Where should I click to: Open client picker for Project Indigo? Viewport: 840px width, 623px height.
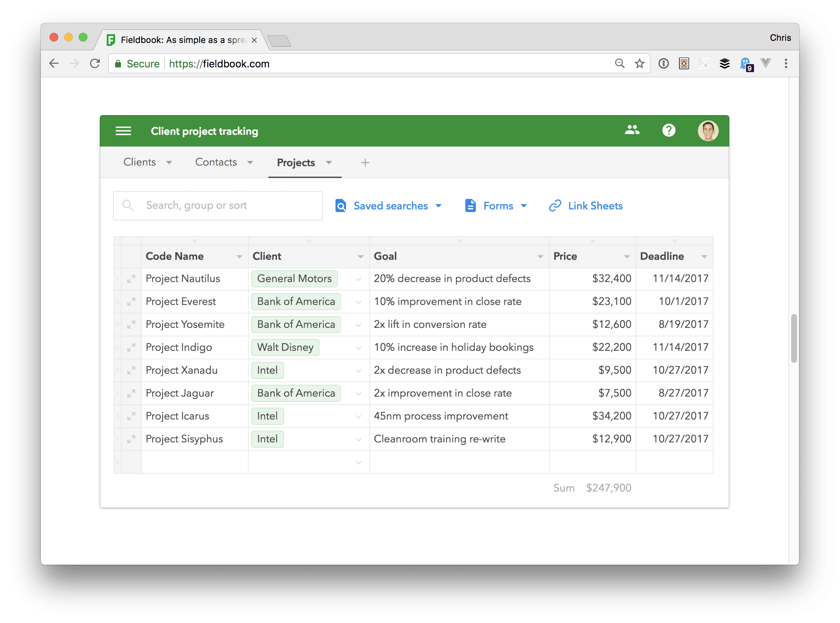pos(358,348)
